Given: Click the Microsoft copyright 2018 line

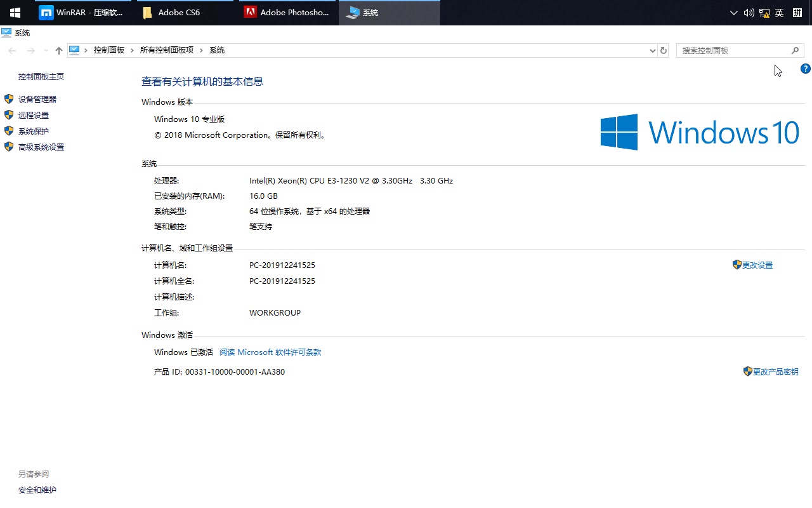Looking at the screenshot, I should pos(240,135).
